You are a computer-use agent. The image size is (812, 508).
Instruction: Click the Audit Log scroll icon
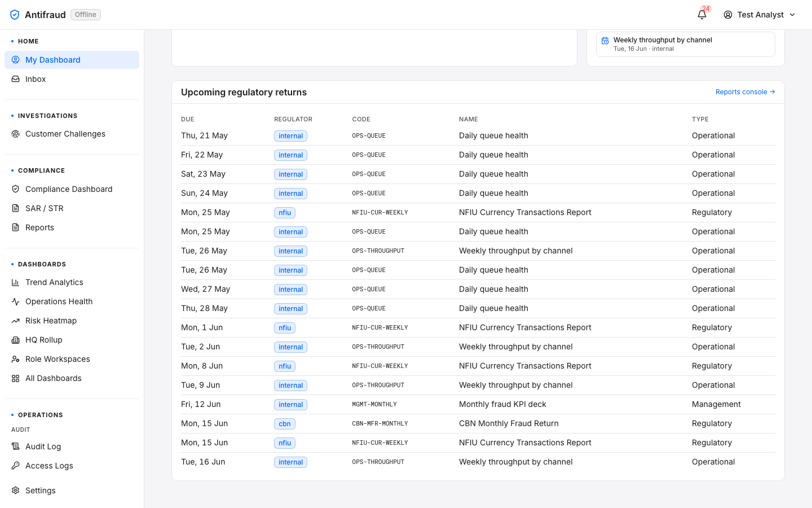click(16, 446)
